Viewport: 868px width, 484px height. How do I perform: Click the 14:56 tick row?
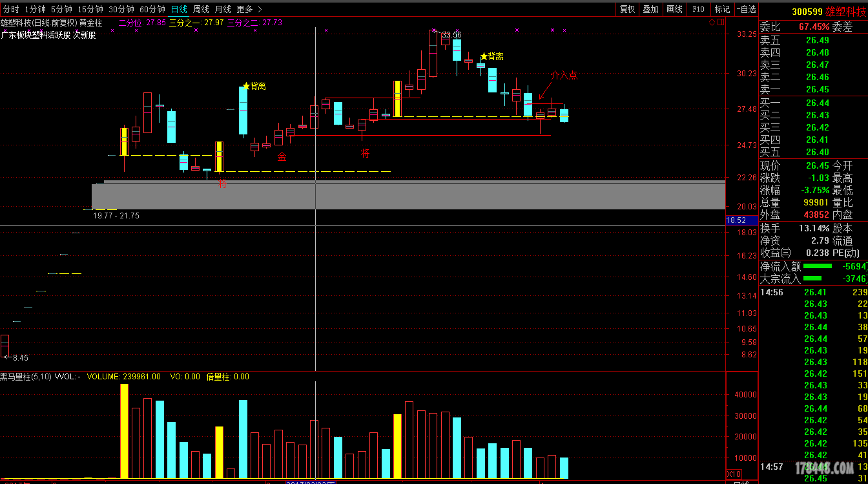point(814,292)
